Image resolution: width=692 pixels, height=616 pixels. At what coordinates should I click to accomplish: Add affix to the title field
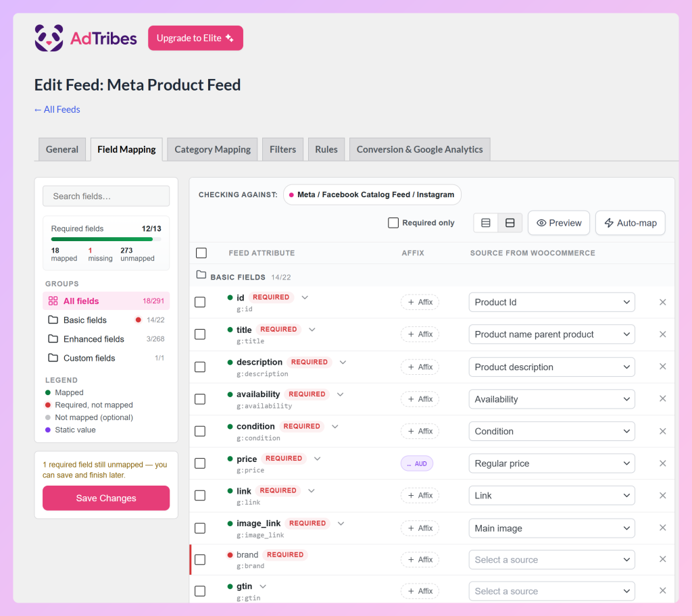point(420,334)
